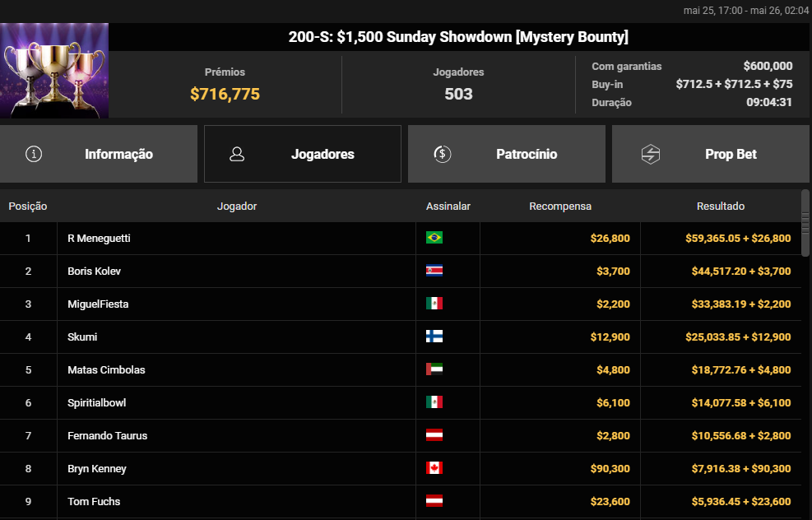Click MiguelFiesta's result $33,383.19 + $2,200

coord(741,304)
